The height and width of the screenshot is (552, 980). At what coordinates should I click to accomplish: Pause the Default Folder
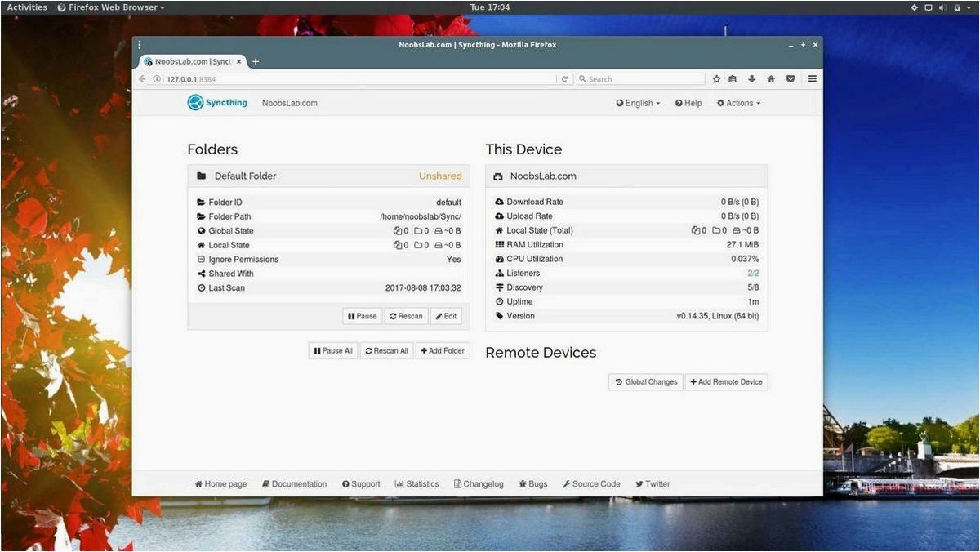point(362,316)
